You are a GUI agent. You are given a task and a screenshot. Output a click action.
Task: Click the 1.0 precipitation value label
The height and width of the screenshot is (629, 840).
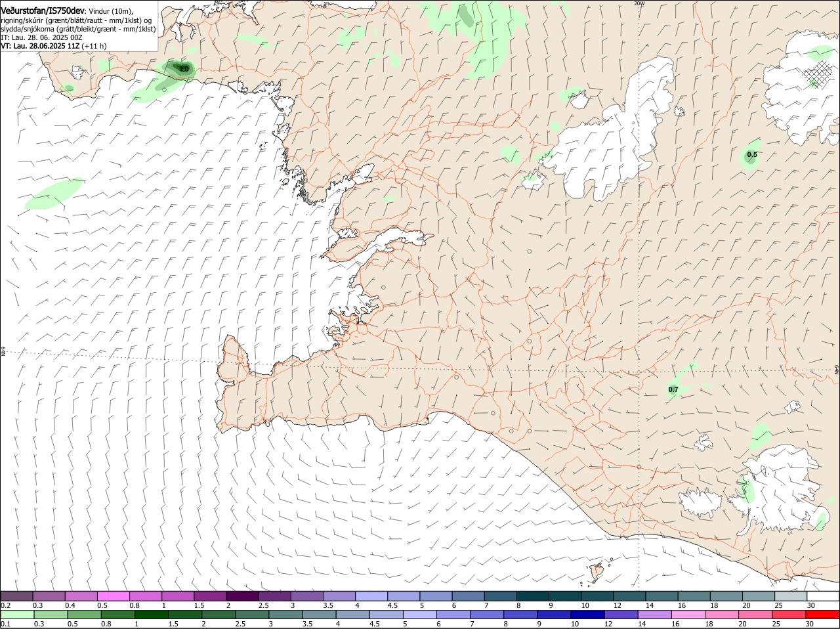184,69
